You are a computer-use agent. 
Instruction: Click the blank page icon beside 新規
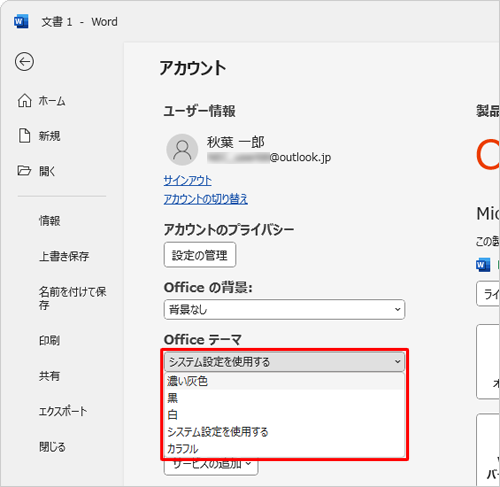[25, 136]
